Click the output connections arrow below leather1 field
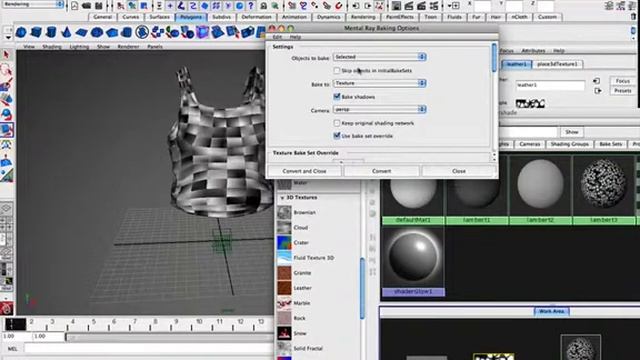The image size is (640, 360). coord(598,91)
